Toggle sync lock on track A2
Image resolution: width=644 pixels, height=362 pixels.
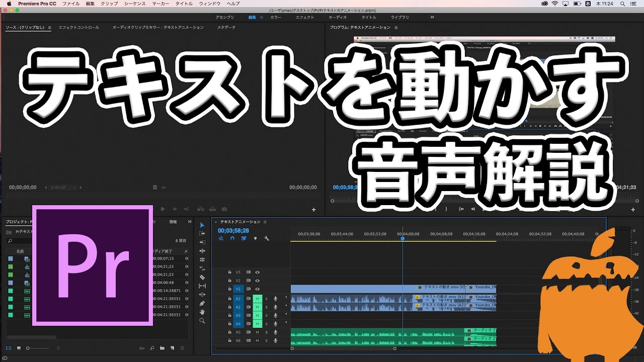[249, 307]
